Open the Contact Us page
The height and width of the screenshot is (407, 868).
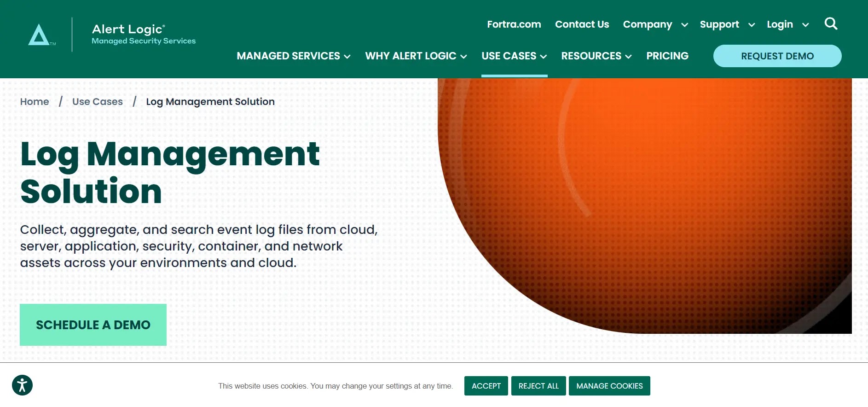[x=582, y=24]
